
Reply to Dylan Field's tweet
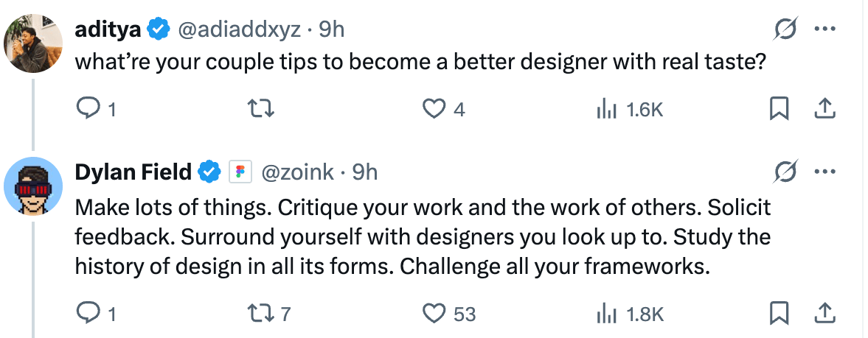(x=88, y=314)
